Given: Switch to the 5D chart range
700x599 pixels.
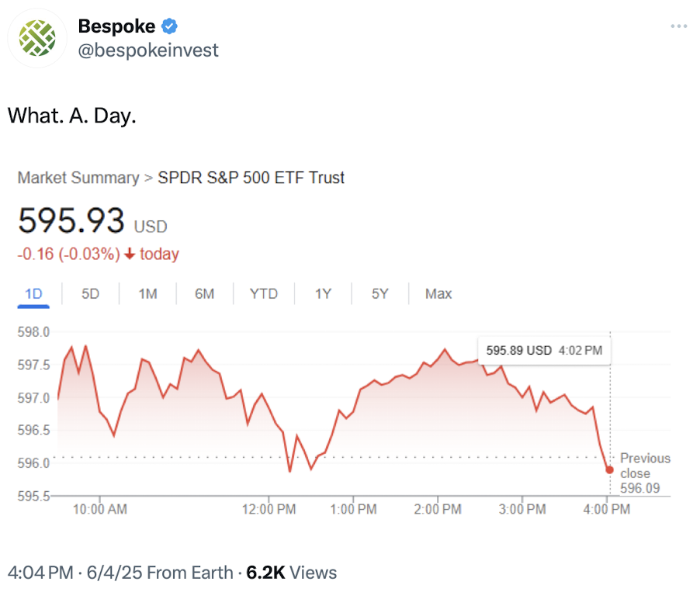Looking at the screenshot, I should coord(91,294).
